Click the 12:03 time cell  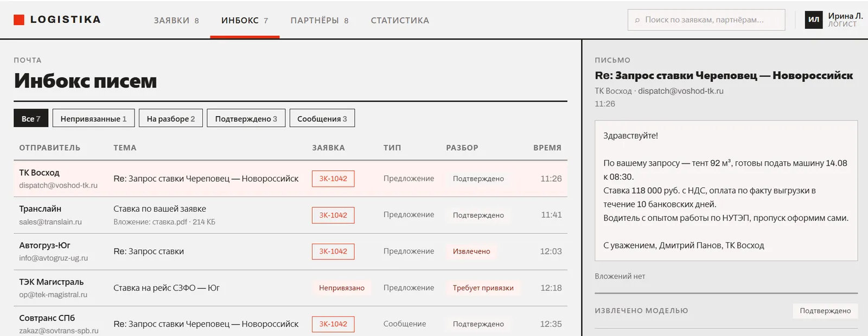[x=551, y=251]
